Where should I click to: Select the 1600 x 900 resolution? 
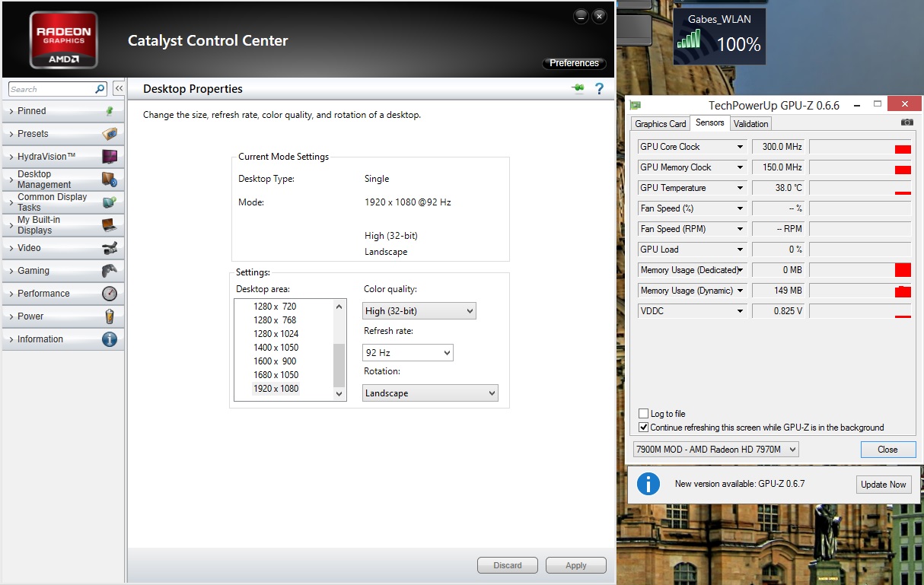[276, 361]
